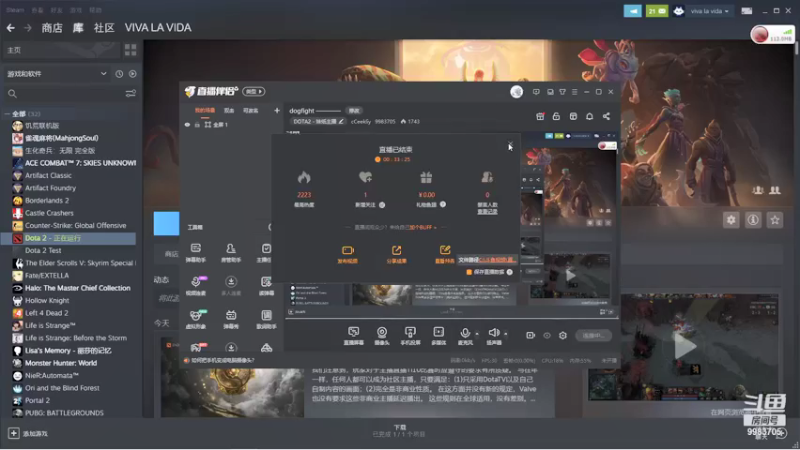Open hamburger menu in streaming companion title bar
Viewport: 800px width, 450px height.
[574, 92]
